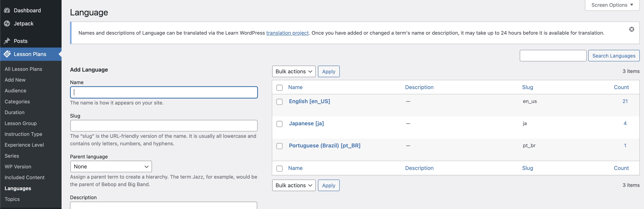Sort table by Count column header
Viewport: 644px width, 209px height.
tap(621, 87)
